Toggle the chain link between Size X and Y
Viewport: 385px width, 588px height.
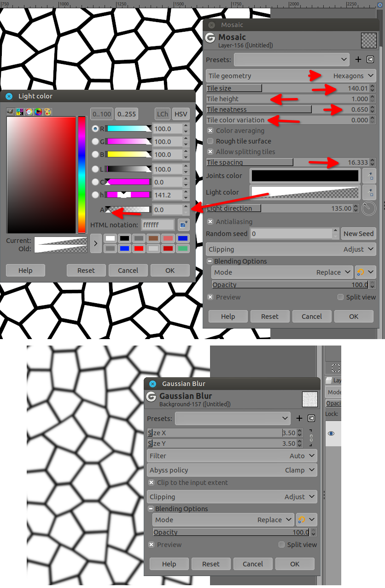(x=311, y=438)
